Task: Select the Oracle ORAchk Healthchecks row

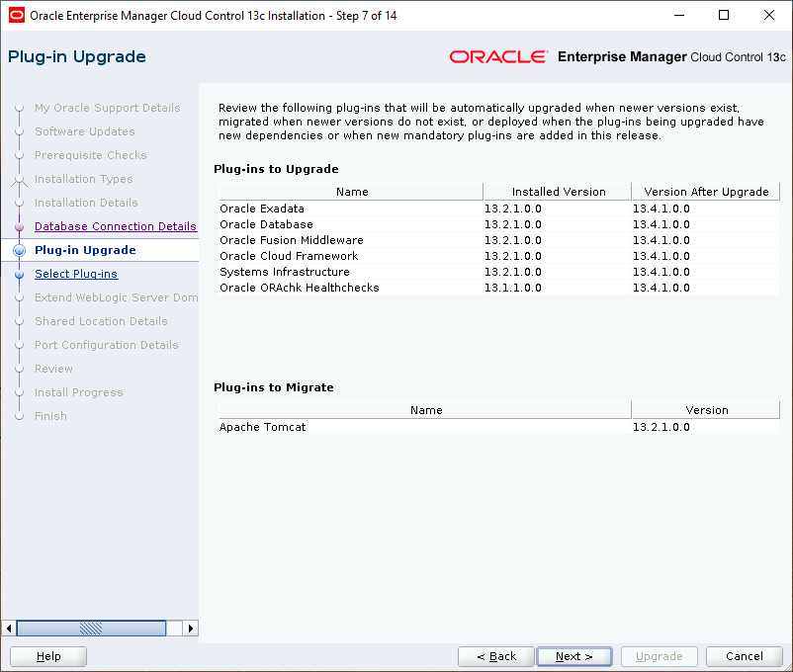Action: pos(499,288)
